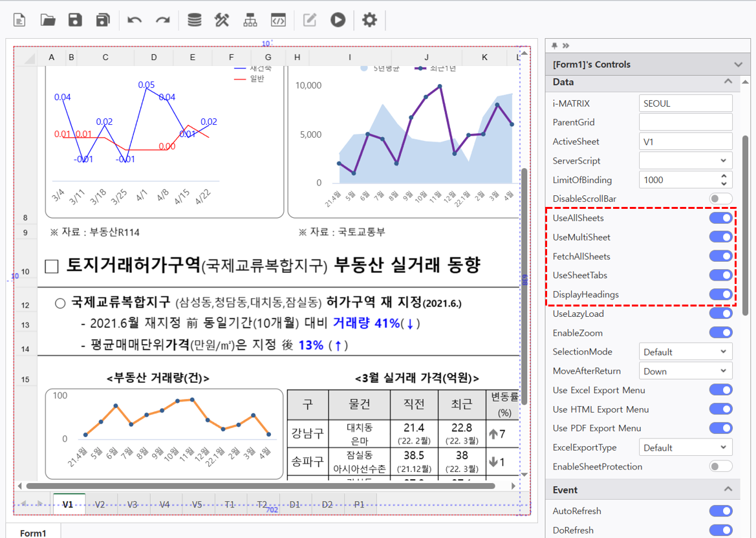Open the database stack icon
This screenshot has height=538, width=756.
coord(194,20)
